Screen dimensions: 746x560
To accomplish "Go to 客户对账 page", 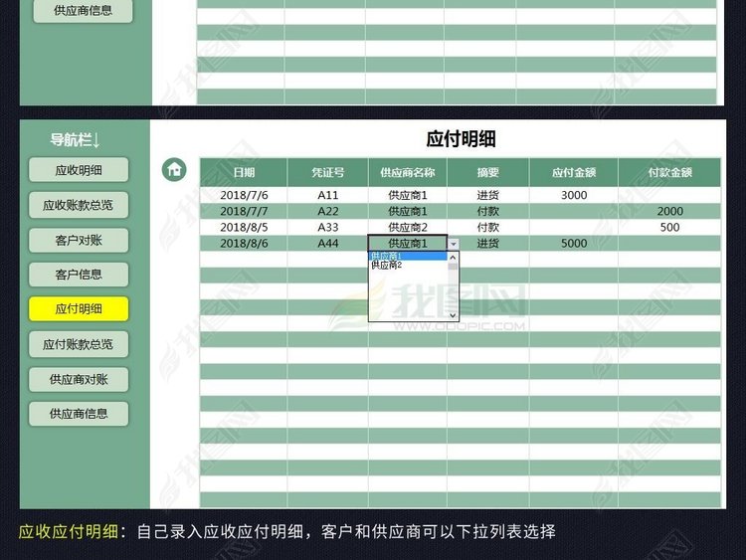I will click(x=79, y=241).
